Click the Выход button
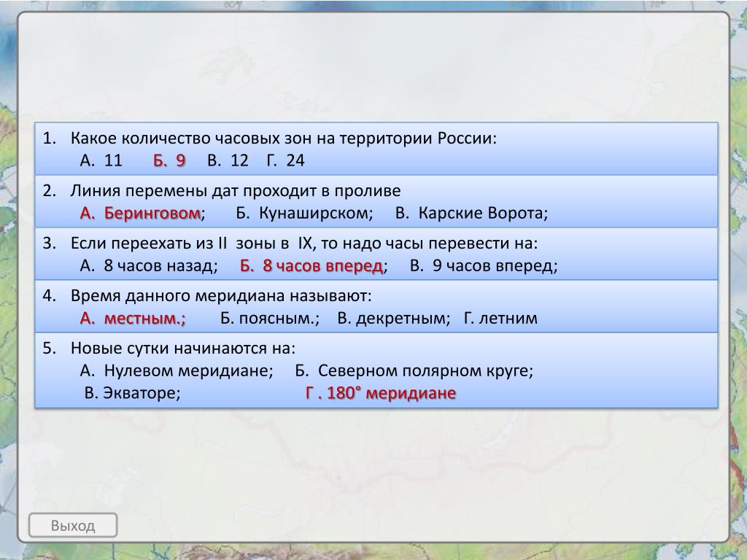This screenshot has height=560, width=747. point(73,525)
